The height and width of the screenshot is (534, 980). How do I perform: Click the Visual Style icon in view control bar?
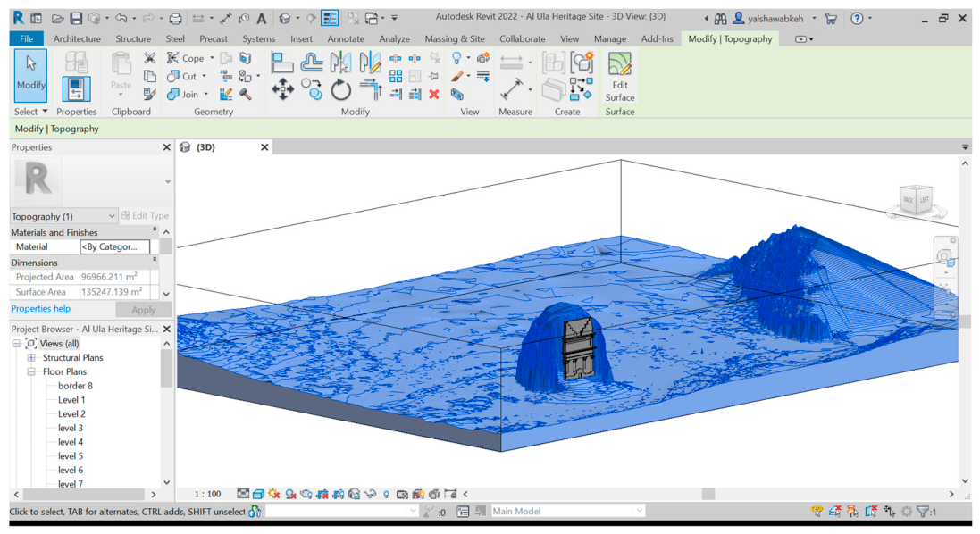[258, 494]
